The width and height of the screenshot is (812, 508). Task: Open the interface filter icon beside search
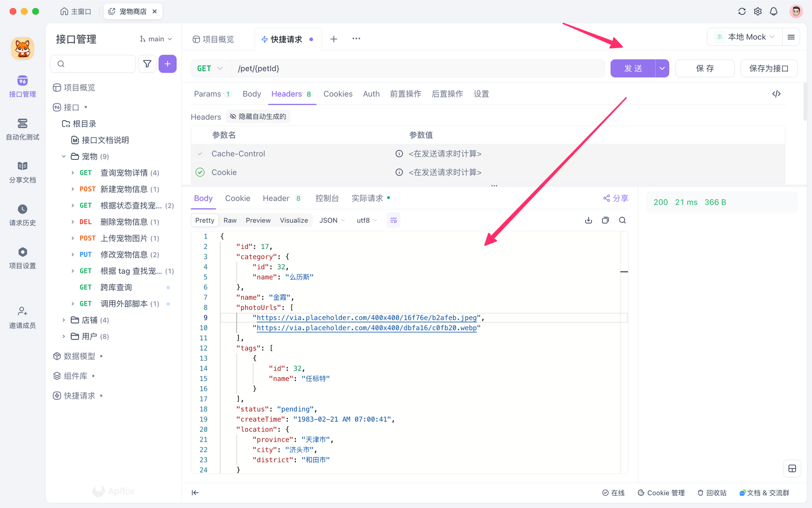tap(147, 63)
